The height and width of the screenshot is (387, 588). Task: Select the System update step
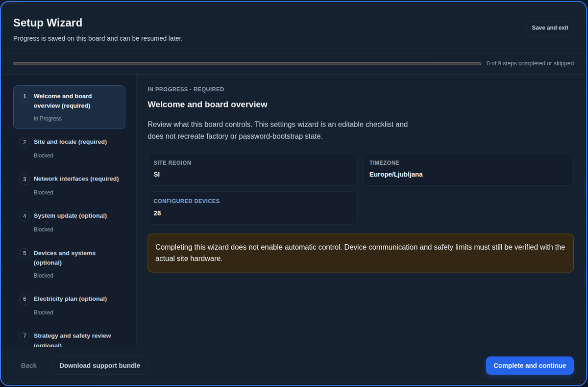click(69, 222)
